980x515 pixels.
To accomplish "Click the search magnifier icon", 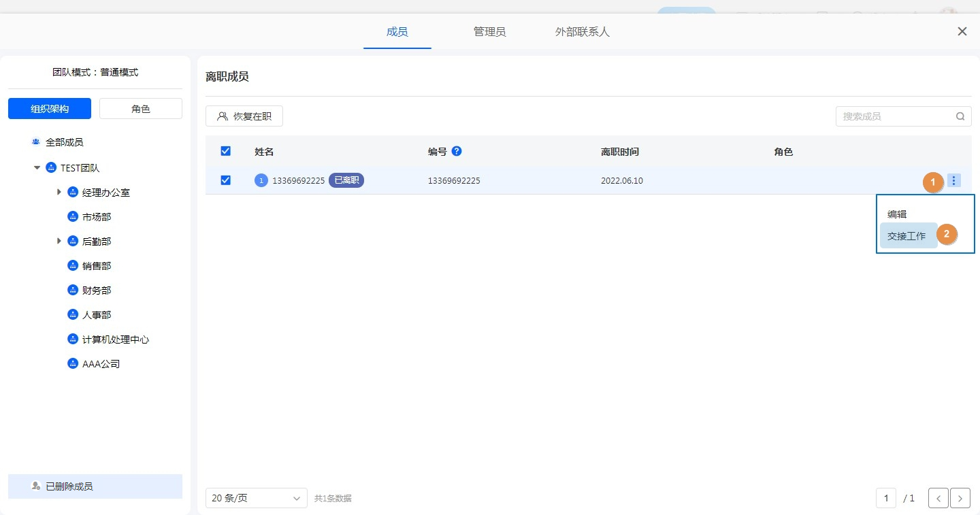I will click(960, 116).
